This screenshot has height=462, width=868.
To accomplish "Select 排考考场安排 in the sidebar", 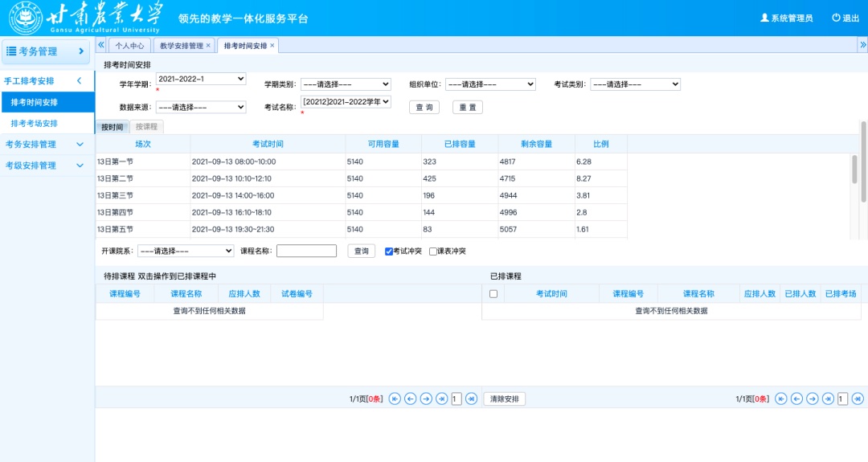I will [x=35, y=124].
